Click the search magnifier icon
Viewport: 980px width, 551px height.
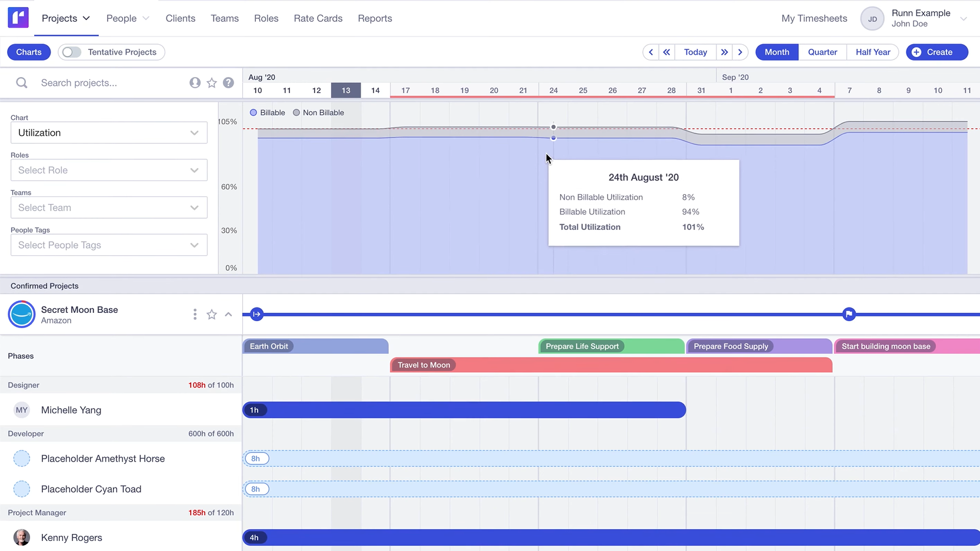coord(22,83)
